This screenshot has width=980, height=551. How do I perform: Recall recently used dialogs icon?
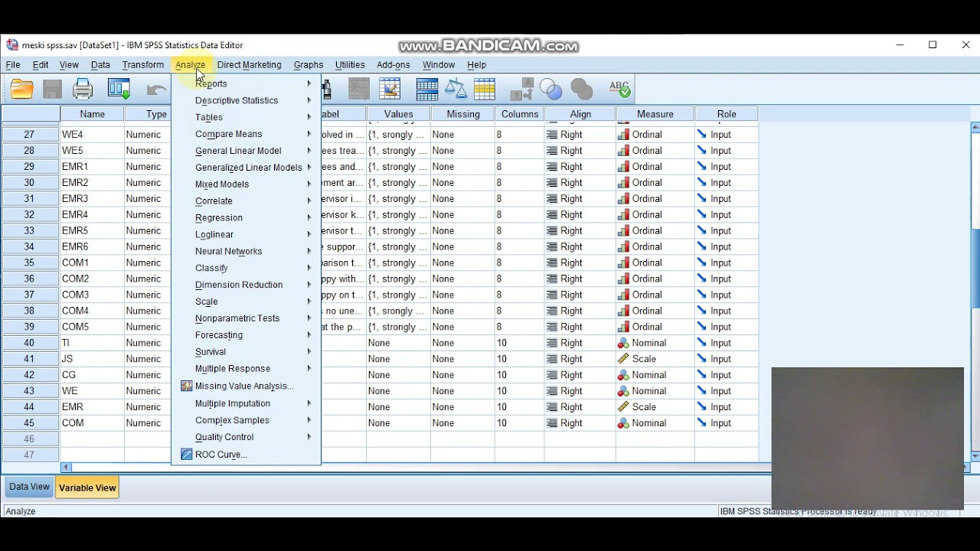pyautogui.click(x=119, y=90)
